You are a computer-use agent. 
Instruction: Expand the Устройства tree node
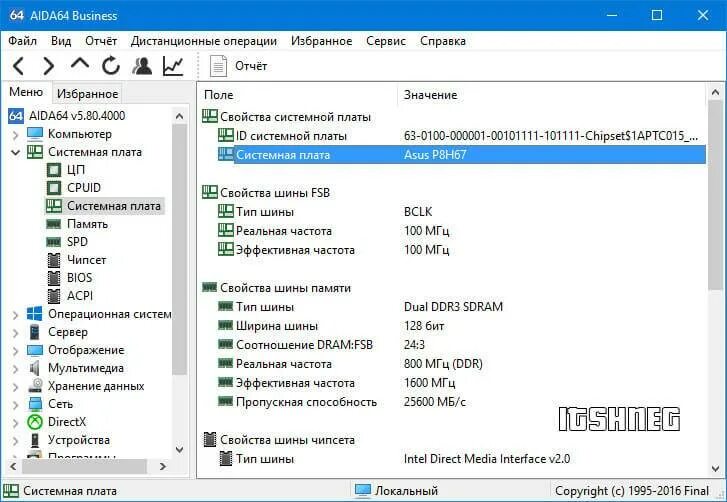(15, 440)
